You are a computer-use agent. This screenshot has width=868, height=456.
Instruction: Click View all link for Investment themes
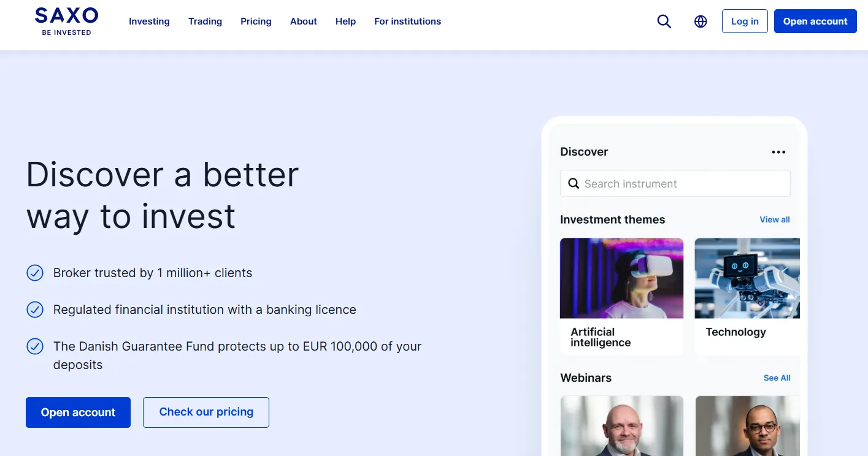pyautogui.click(x=774, y=219)
